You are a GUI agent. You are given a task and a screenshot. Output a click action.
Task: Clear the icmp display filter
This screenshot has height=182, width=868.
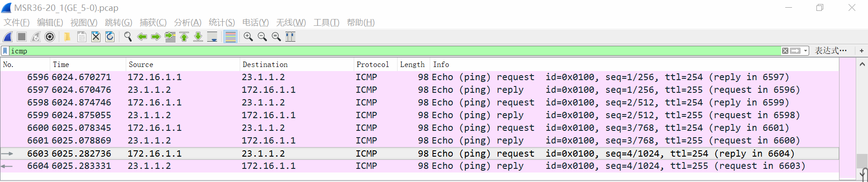click(x=785, y=51)
